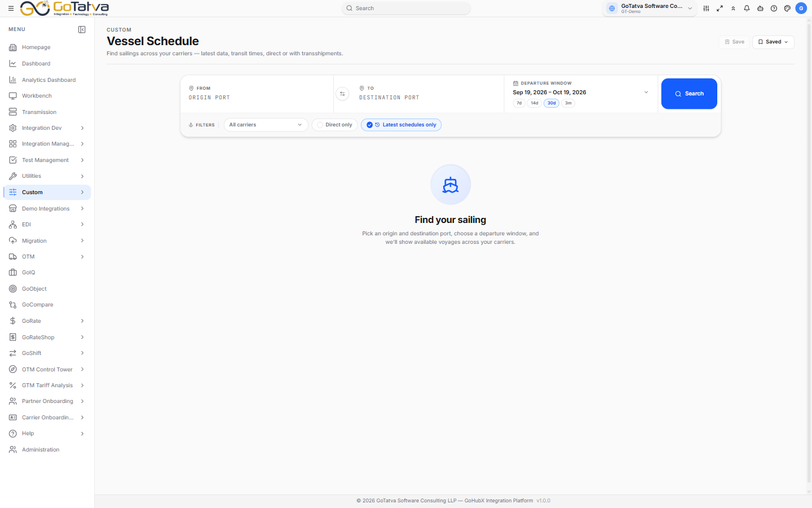
Task: Click the GoShift arrows icon
Action: click(13, 353)
